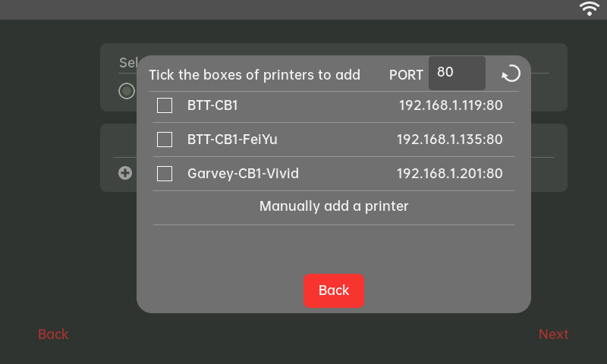Image resolution: width=607 pixels, height=364 pixels.
Task: Click the "Tick the boxes" heading text
Action: pos(254,75)
